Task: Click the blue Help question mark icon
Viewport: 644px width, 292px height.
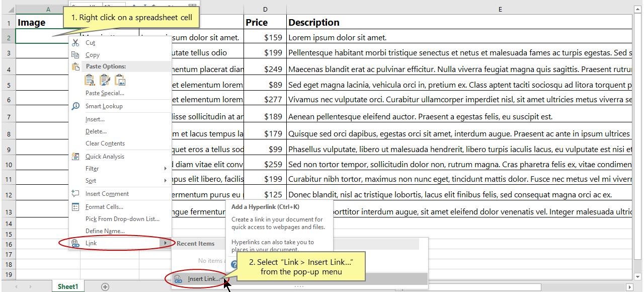Action: click(234, 263)
